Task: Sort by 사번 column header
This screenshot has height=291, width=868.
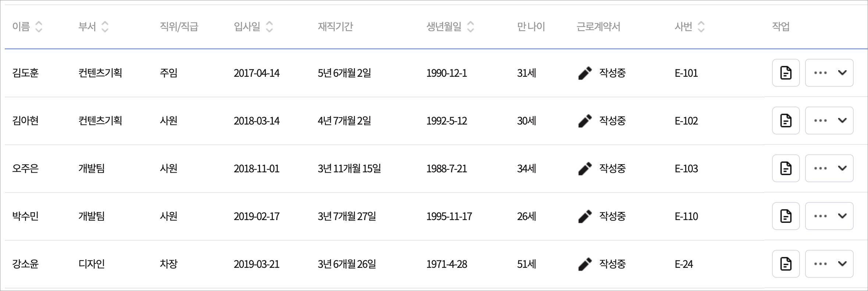Action: (x=701, y=26)
